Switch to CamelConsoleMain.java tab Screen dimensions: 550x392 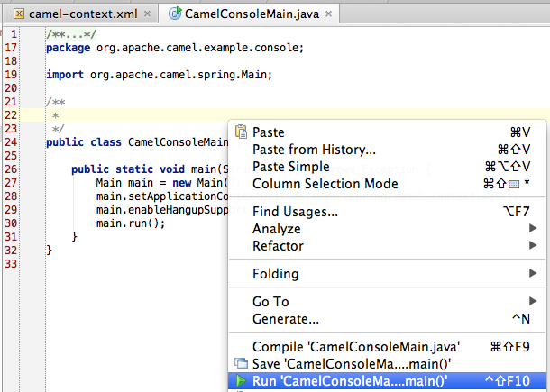coord(252,14)
